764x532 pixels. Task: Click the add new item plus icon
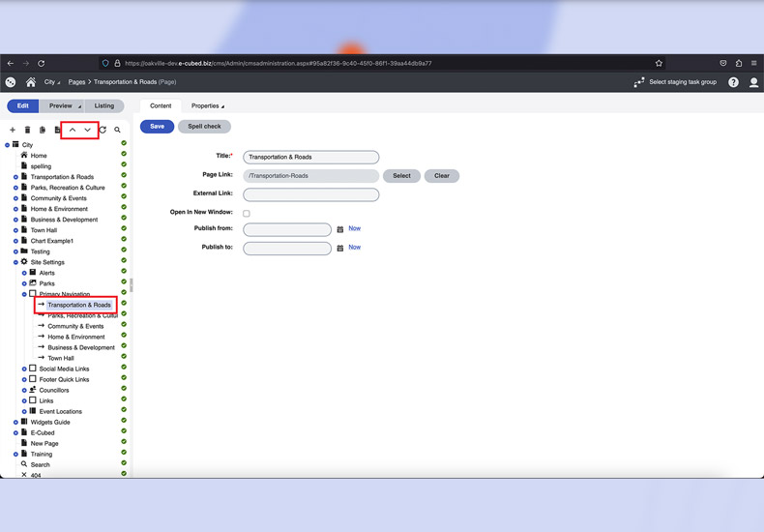point(13,130)
